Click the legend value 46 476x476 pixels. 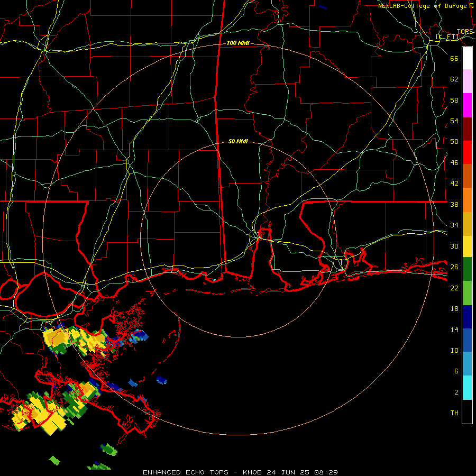[454, 163]
